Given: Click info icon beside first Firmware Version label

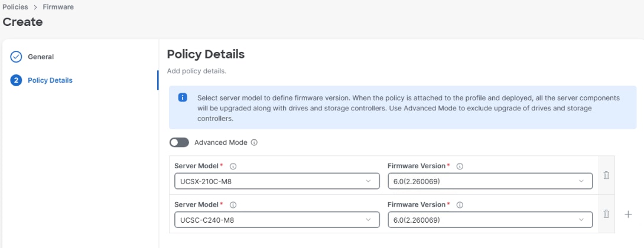Looking at the screenshot, I should [460, 167].
